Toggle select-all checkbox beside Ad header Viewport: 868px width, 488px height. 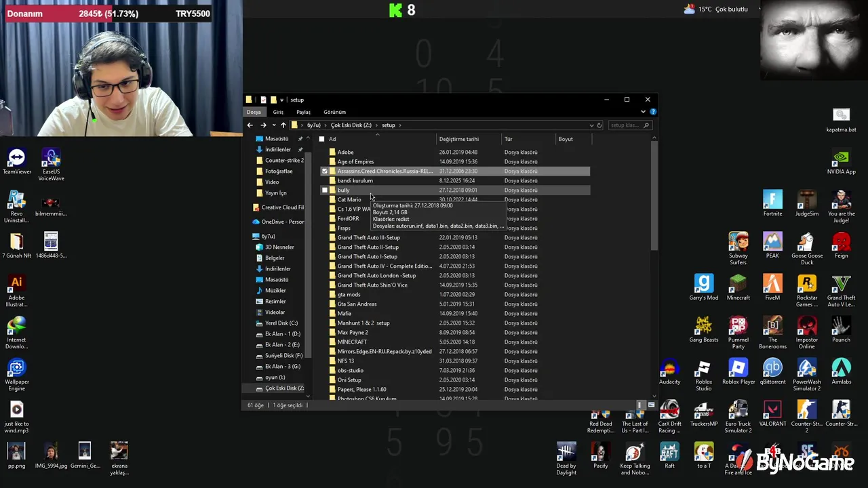pos(321,139)
